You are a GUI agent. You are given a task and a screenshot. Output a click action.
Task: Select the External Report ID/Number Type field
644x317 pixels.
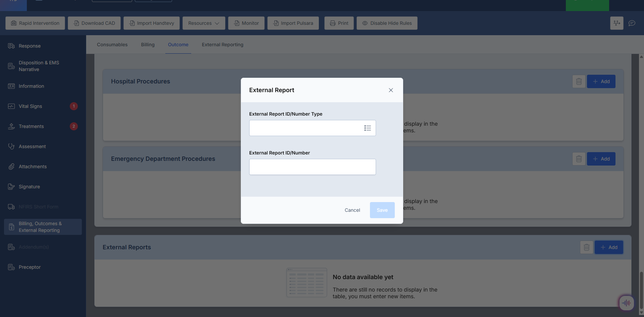pyautogui.click(x=305, y=128)
